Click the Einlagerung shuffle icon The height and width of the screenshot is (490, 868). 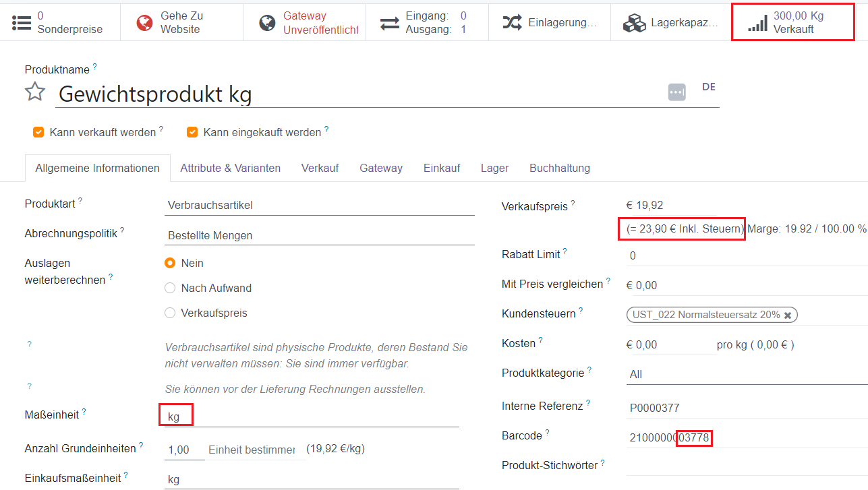tap(512, 22)
